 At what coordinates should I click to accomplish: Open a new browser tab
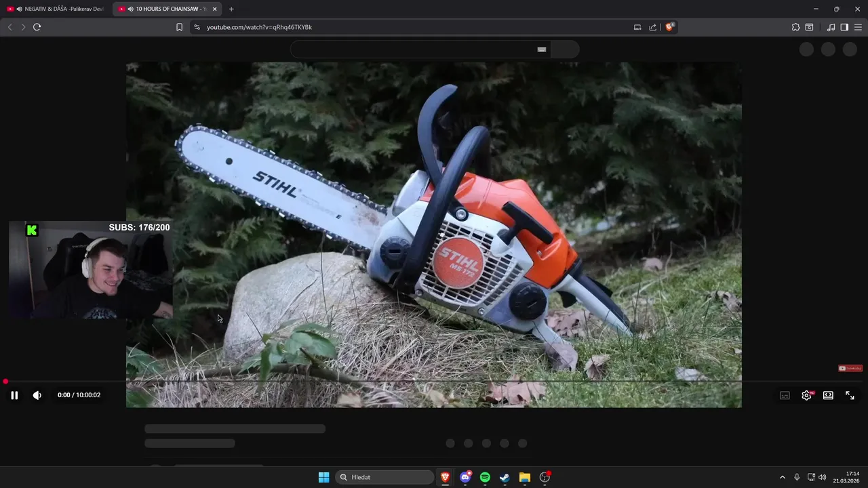pos(231,9)
